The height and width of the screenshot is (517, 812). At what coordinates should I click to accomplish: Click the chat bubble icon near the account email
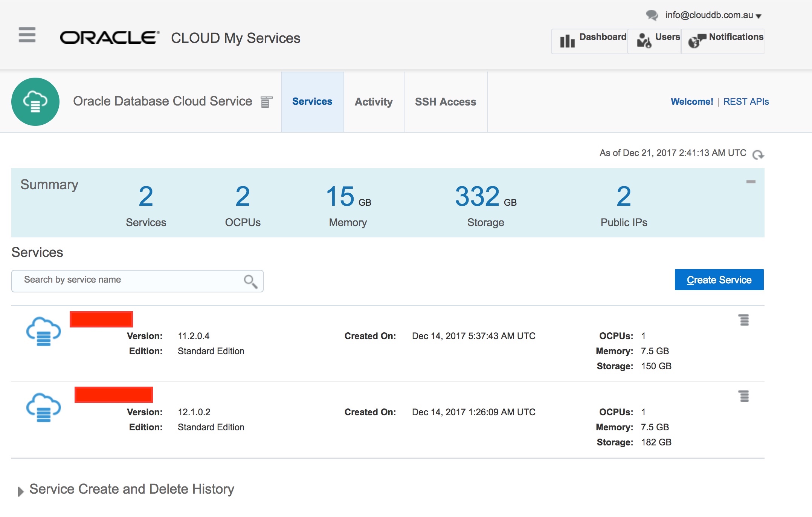click(652, 15)
